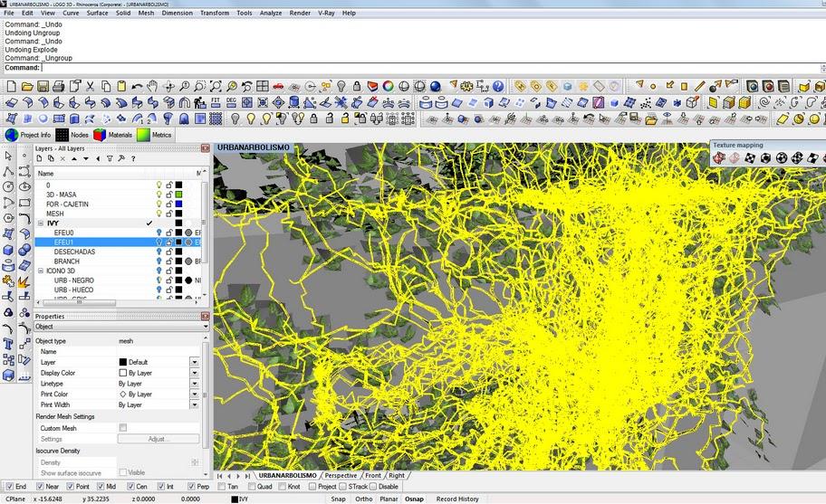The image size is (826, 504).
Task: Click the Materials button
Action: pos(113,135)
